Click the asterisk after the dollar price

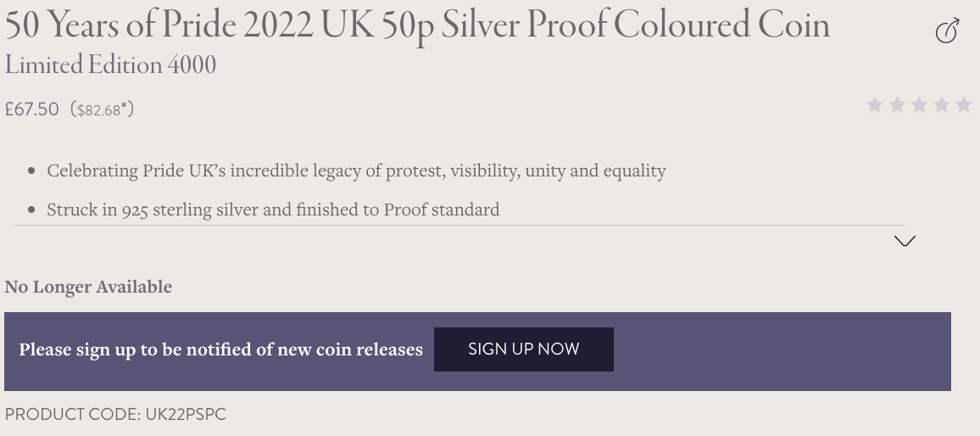click(125, 108)
